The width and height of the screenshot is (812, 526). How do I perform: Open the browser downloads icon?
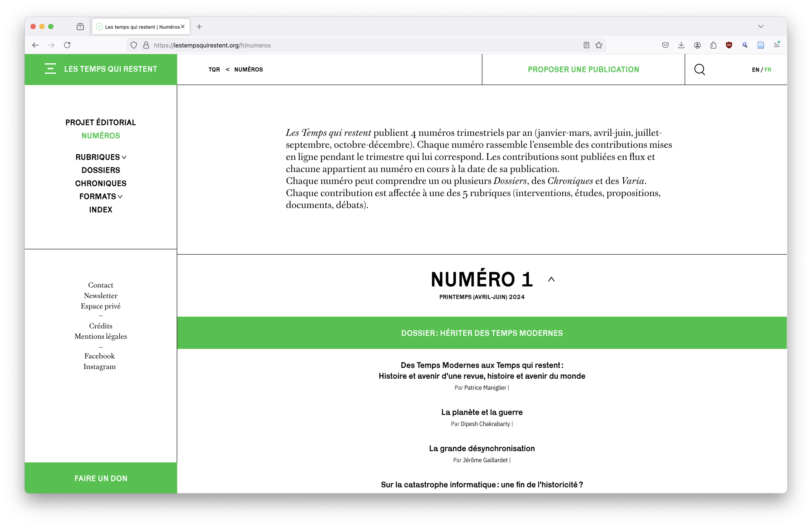(681, 45)
